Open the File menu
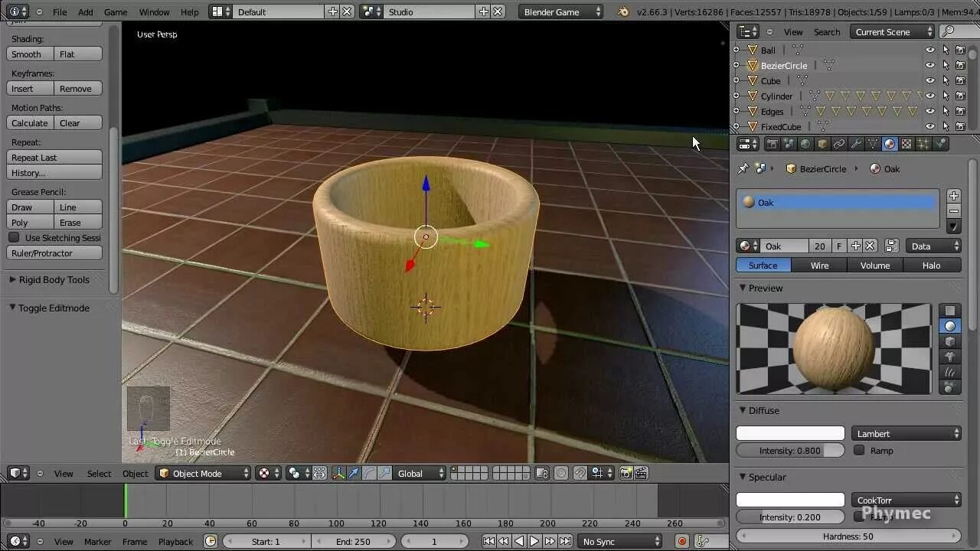The image size is (980, 551). [x=60, y=11]
